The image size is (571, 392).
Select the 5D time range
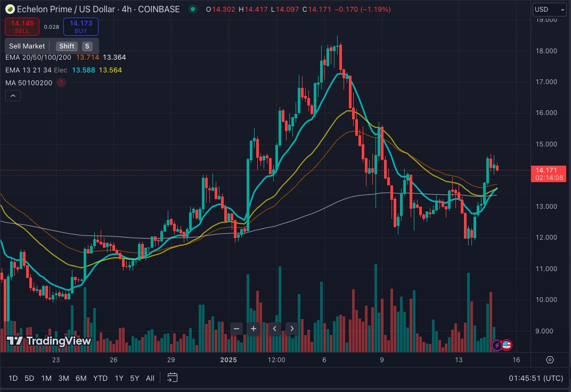(29, 378)
